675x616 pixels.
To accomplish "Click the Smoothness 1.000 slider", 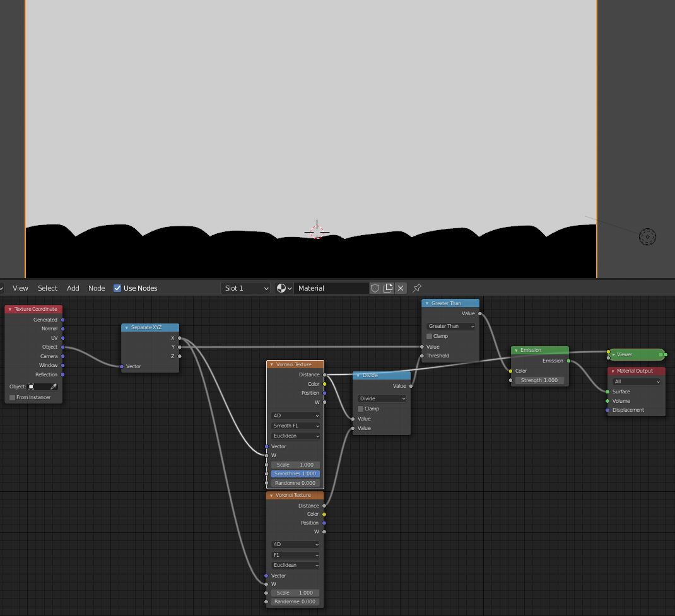I will (295, 474).
